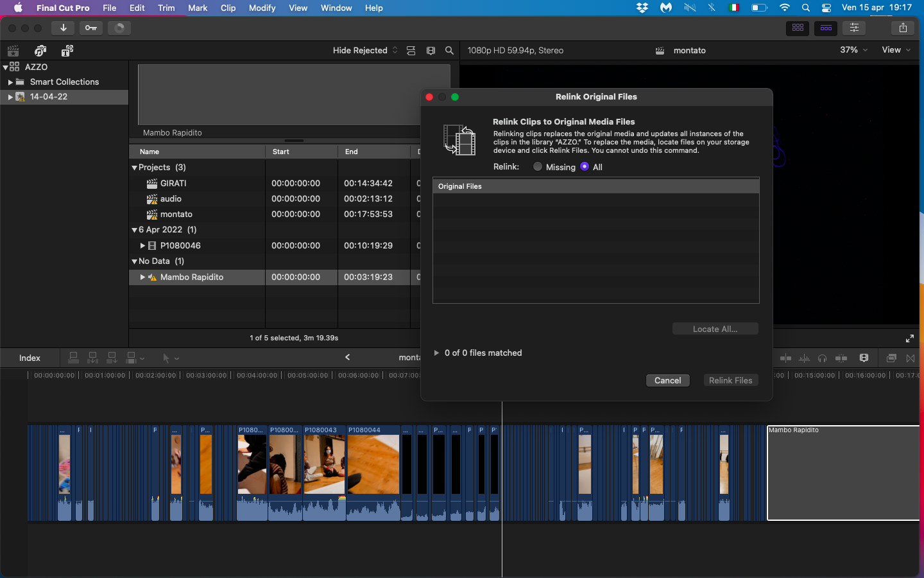Open the 37% zoom dropdown

point(853,49)
